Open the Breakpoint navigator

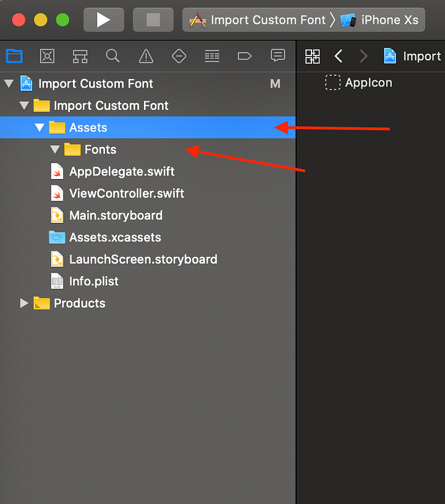tap(245, 56)
